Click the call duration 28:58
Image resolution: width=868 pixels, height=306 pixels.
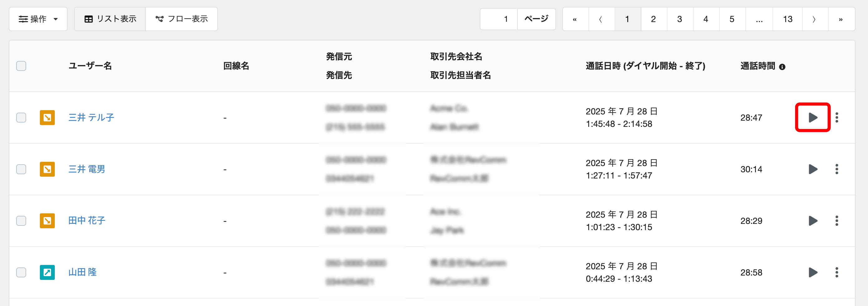(751, 272)
